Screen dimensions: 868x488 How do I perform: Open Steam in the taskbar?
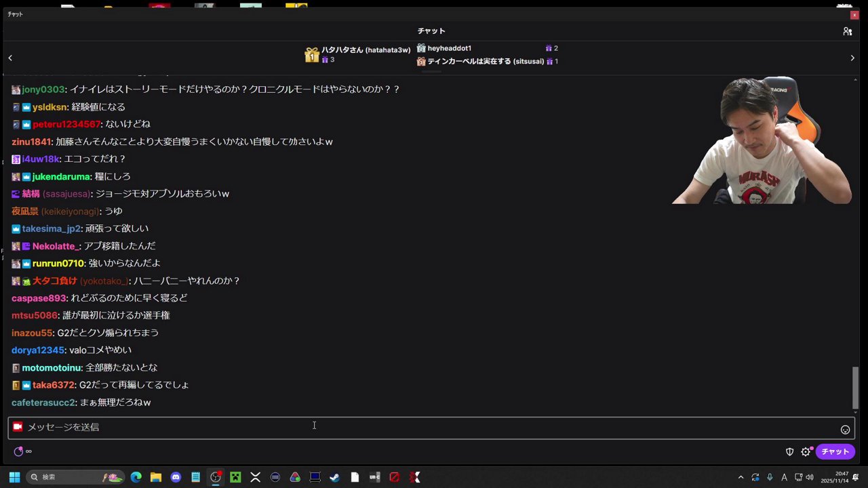coord(334,477)
